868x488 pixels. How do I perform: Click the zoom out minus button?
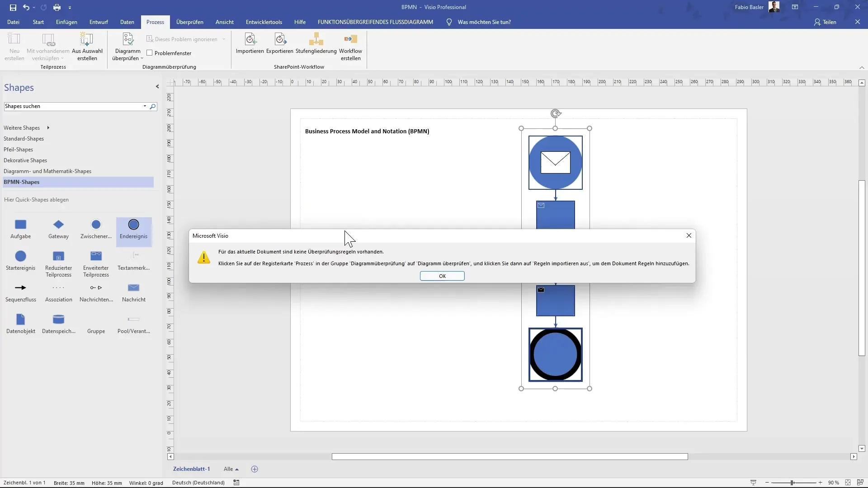tap(767, 483)
